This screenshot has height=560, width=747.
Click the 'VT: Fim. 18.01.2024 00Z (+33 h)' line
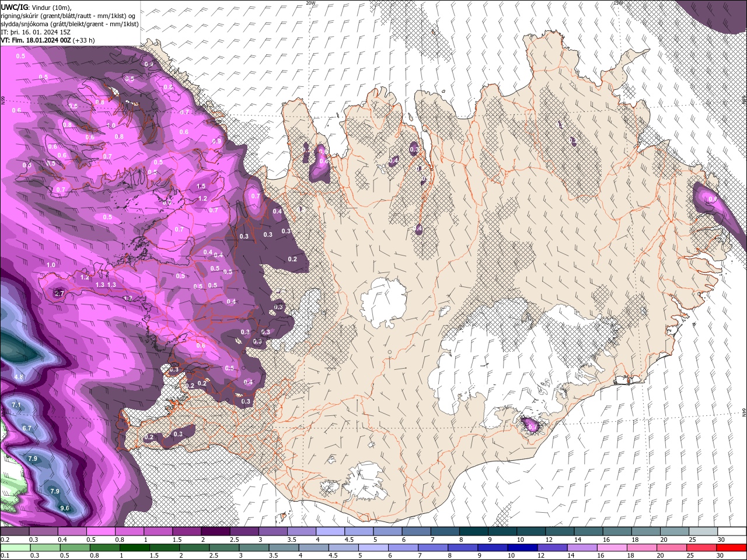pyautogui.click(x=48, y=40)
